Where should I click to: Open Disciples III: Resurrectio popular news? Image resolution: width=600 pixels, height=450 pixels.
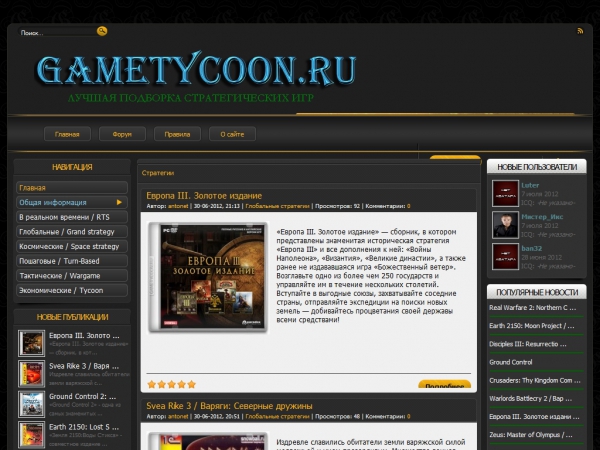[x=528, y=344]
